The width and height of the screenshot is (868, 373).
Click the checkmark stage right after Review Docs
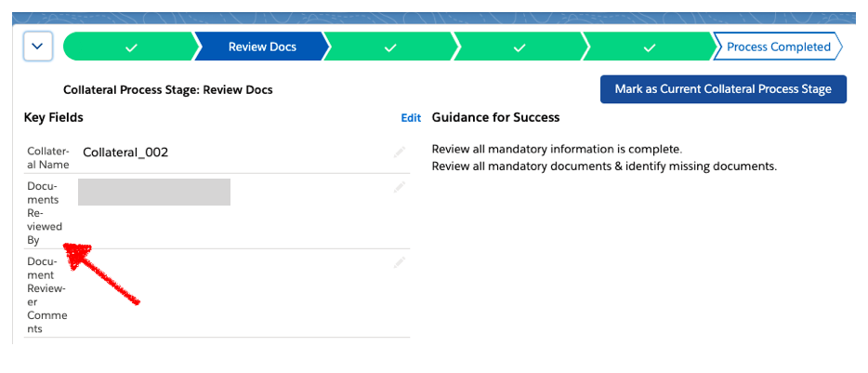390,47
